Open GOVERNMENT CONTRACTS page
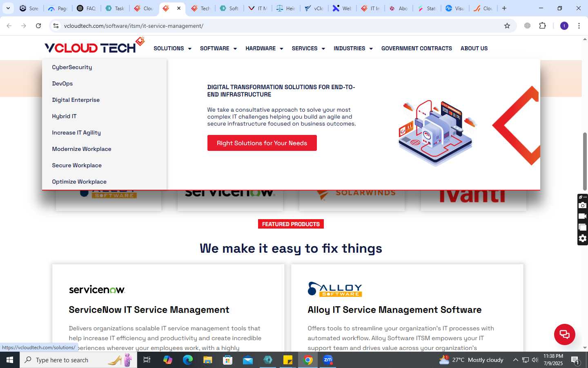588x368 pixels. coord(416,48)
